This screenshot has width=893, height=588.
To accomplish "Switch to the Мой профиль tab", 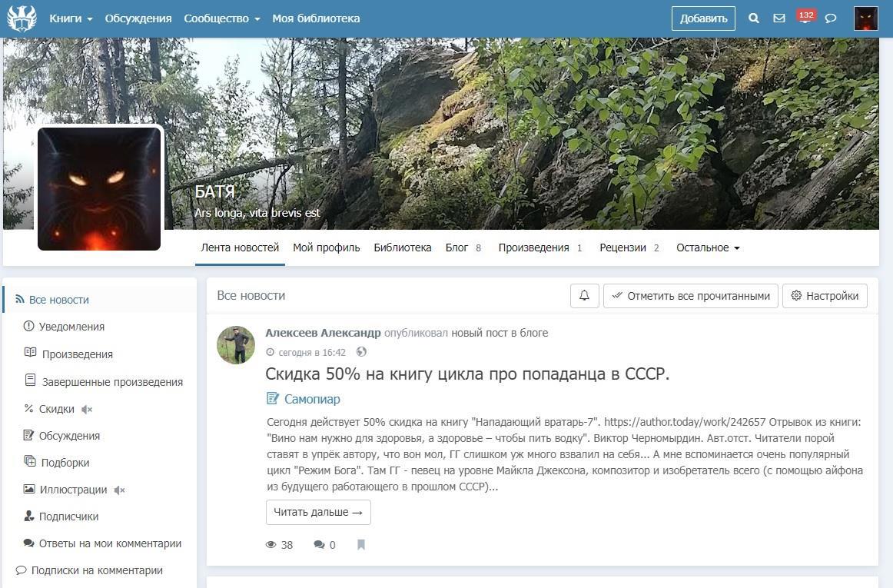I will (x=326, y=248).
